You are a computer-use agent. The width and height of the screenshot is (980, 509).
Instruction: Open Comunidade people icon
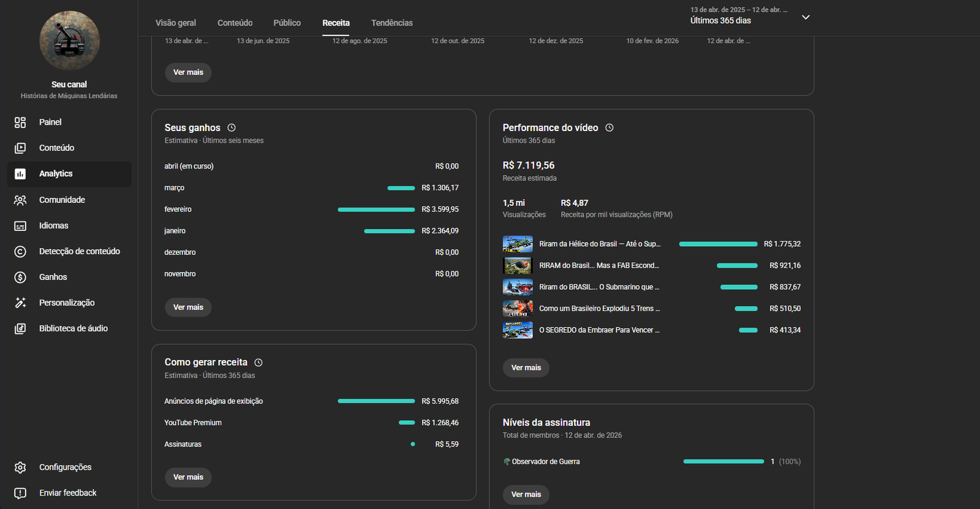point(20,200)
